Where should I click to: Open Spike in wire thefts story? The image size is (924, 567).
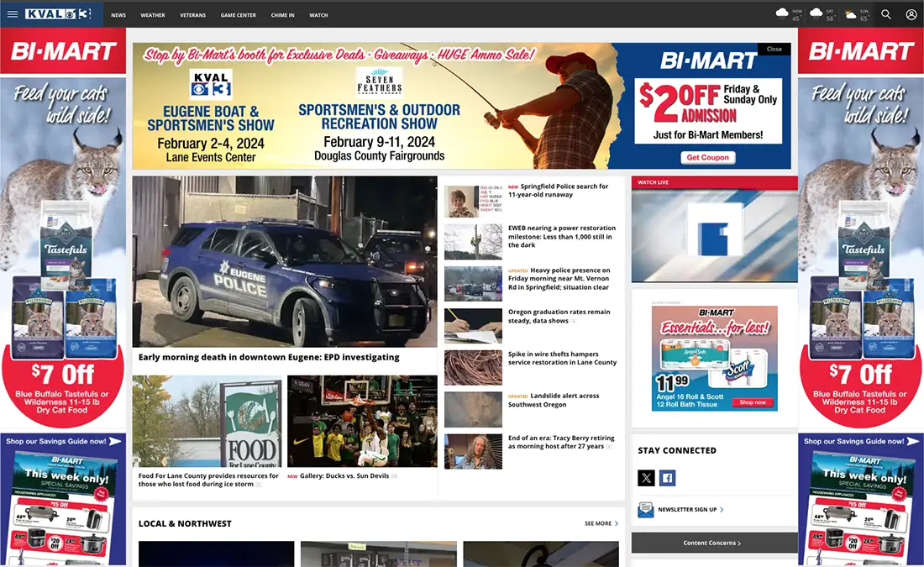click(x=562, y=359)
